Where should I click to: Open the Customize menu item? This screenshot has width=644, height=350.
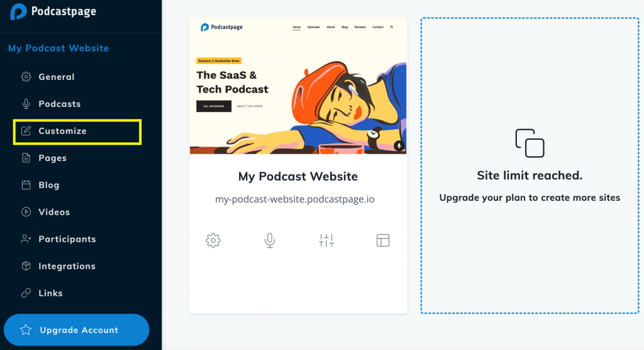[77, 132]
